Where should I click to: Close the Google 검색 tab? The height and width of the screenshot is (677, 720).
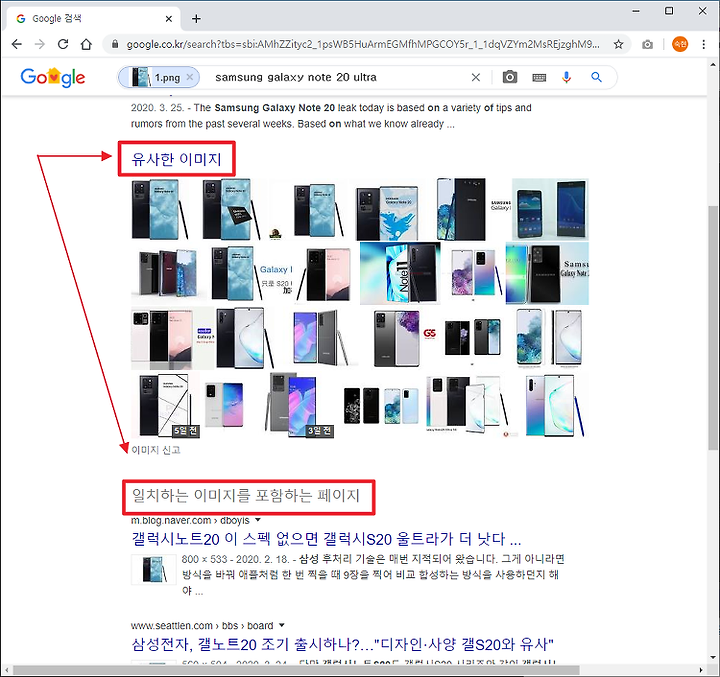[169, 19]
